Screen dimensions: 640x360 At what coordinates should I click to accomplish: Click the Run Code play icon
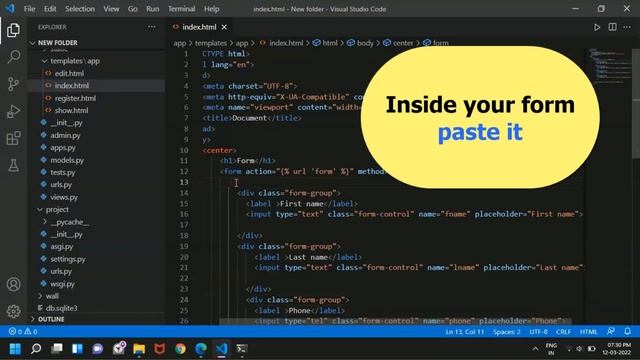(x=597, y=27)
